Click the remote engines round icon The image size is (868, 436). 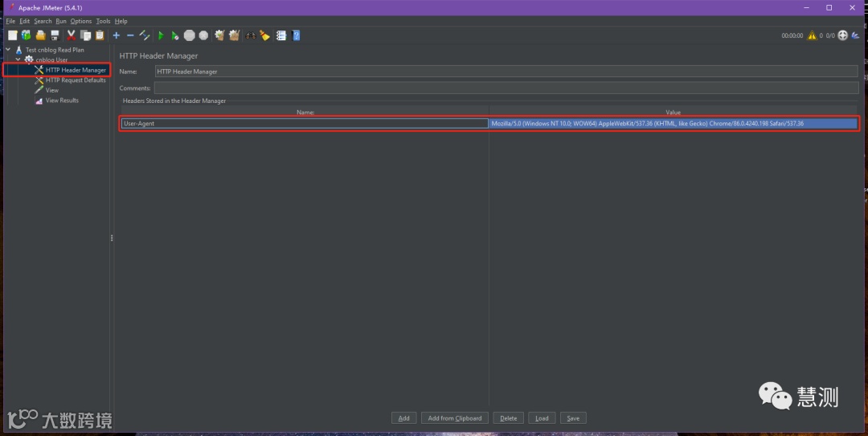click(x=842, y=35)
